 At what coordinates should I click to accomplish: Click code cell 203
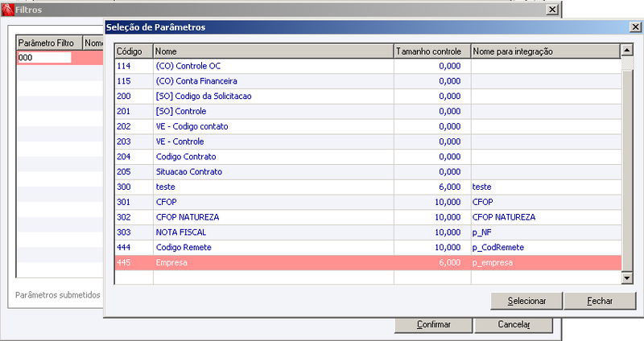coord(134,142)
